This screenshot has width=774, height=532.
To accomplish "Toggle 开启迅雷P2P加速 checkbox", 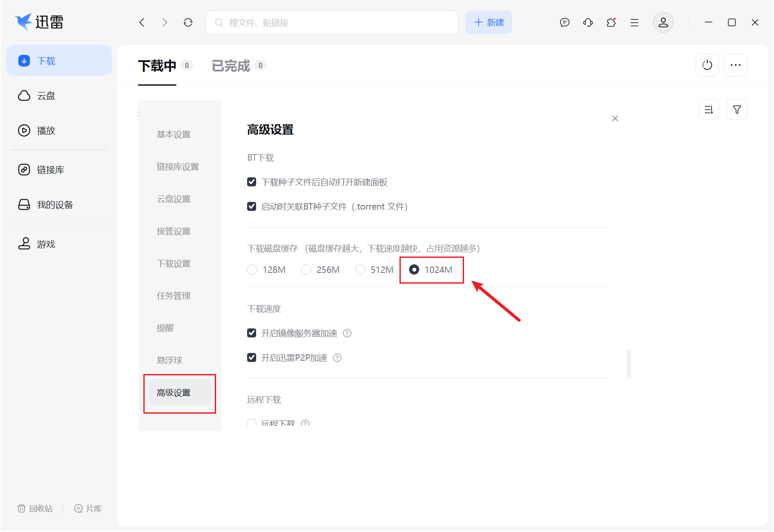I will (252, 358).
